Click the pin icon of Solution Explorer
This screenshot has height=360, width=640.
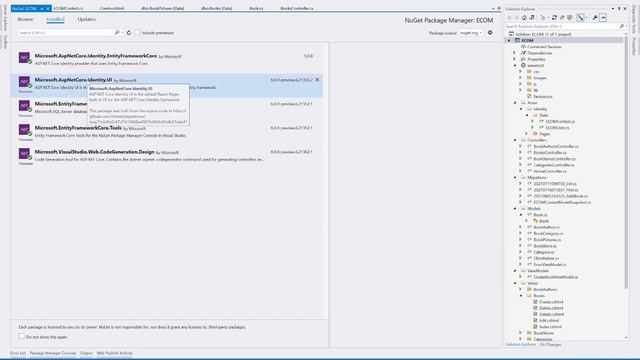coord(619,9)
